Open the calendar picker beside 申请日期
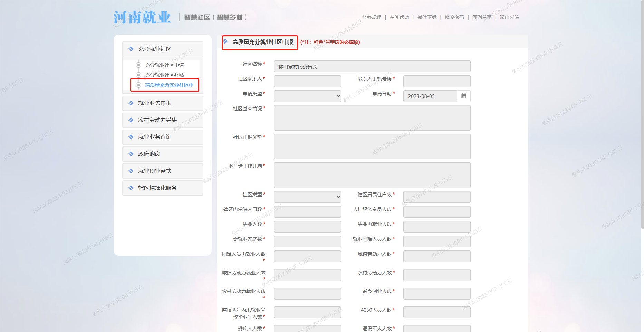This screenshot has width=644, height=332. pos(464,96)
